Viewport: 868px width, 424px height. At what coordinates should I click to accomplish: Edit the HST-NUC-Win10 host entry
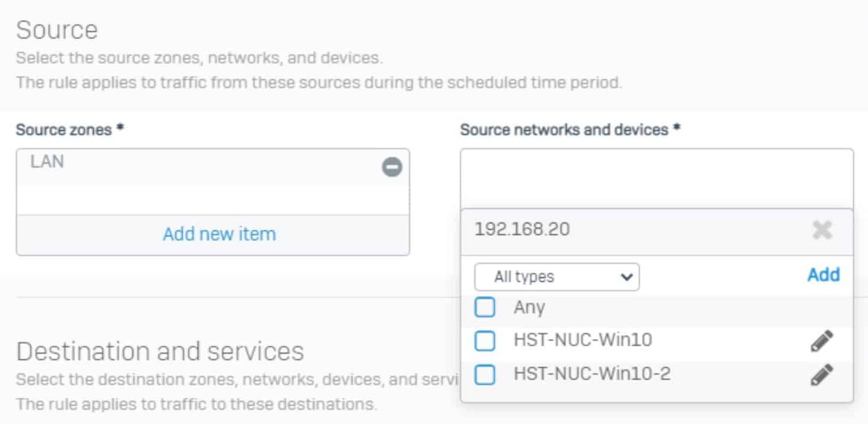coord(822,341)
